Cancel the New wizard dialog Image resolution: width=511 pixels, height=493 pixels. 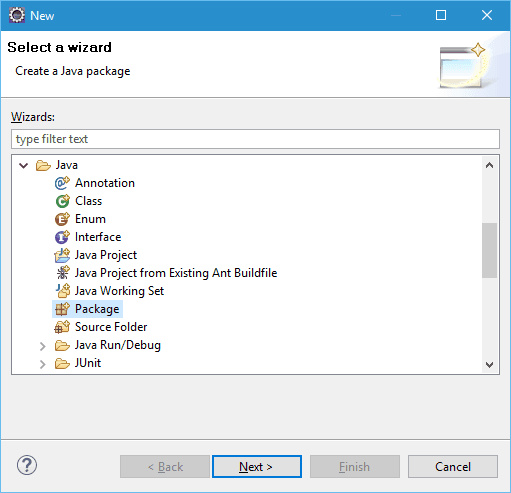tap(453, 467)
